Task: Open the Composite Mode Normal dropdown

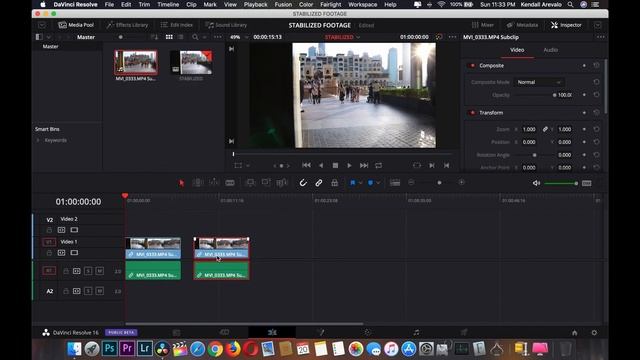Action: point(539,82)
